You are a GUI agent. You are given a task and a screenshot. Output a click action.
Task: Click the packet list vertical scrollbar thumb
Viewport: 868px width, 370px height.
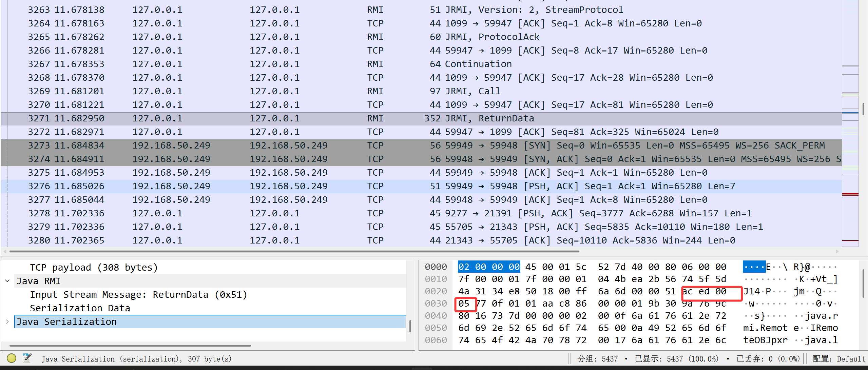point(863,109)
